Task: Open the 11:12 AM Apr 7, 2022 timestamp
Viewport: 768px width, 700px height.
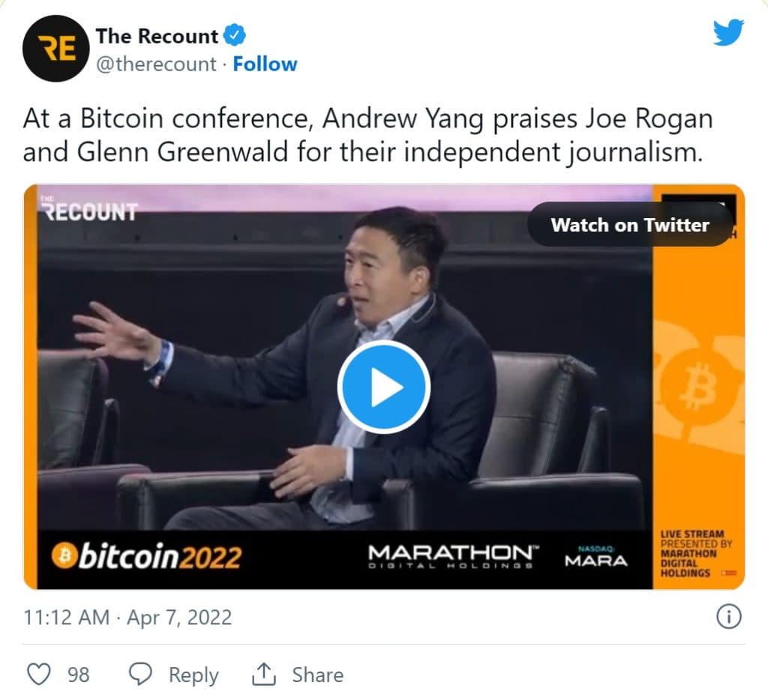Action: [127, 618]
